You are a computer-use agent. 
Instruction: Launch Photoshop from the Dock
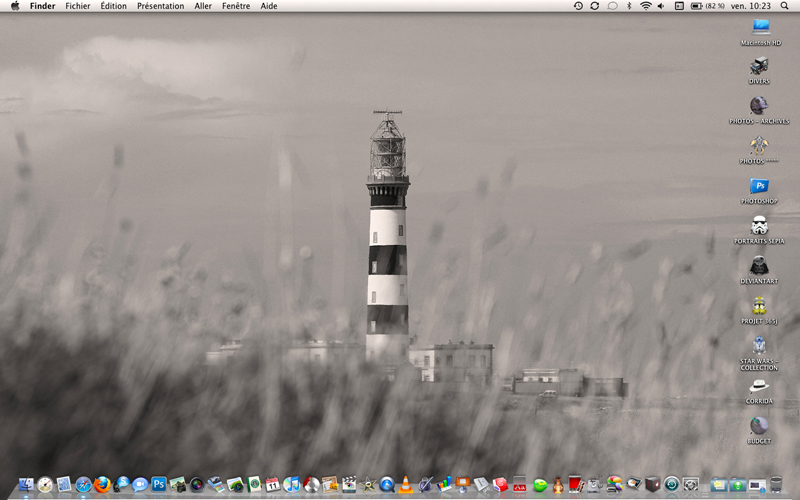[159, 484]
